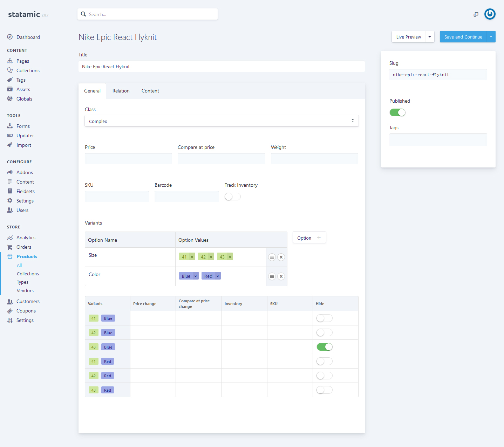
Task: Switch to the Relation tab
Action: point(121,91)
